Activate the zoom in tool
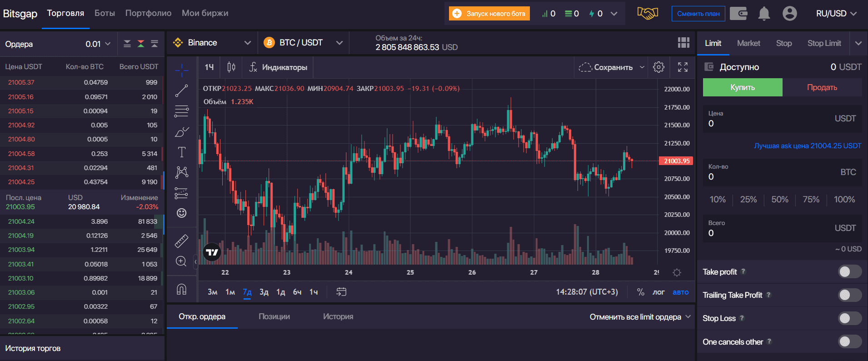Viewport: 868px width, 361px height. click(x=181, y=261)
